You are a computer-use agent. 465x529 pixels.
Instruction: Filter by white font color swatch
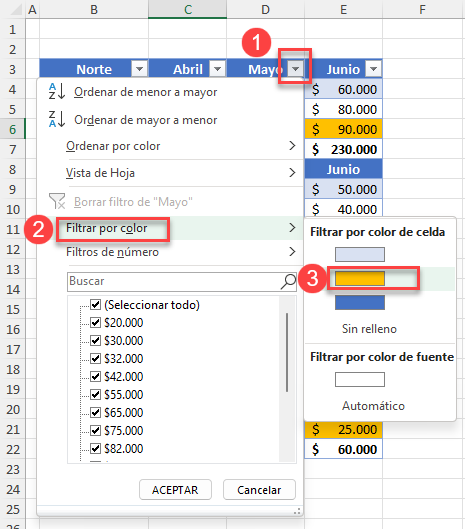(x=360, y=380)
